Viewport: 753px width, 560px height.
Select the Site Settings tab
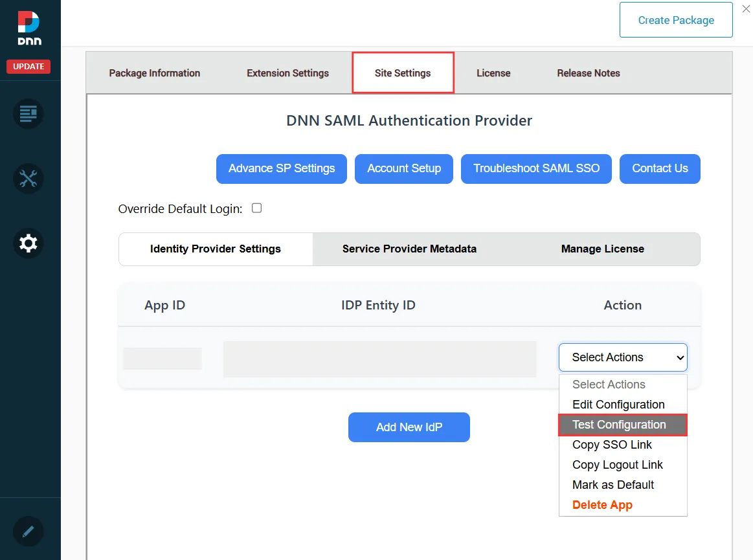403,73
